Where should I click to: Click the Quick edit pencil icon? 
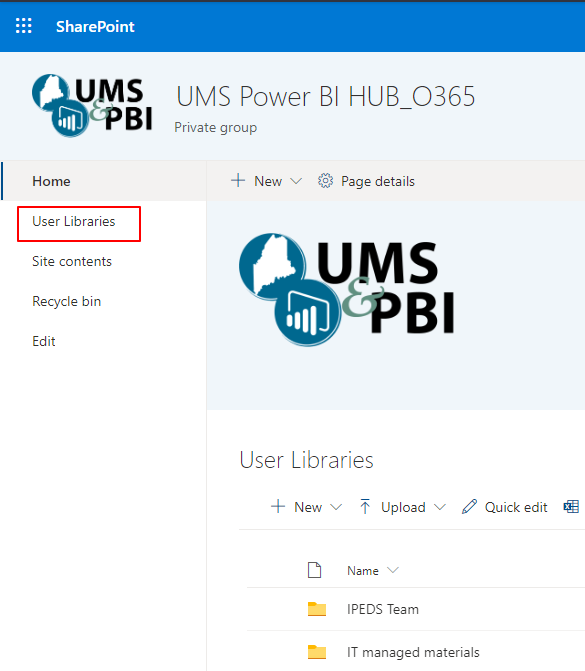469,507
